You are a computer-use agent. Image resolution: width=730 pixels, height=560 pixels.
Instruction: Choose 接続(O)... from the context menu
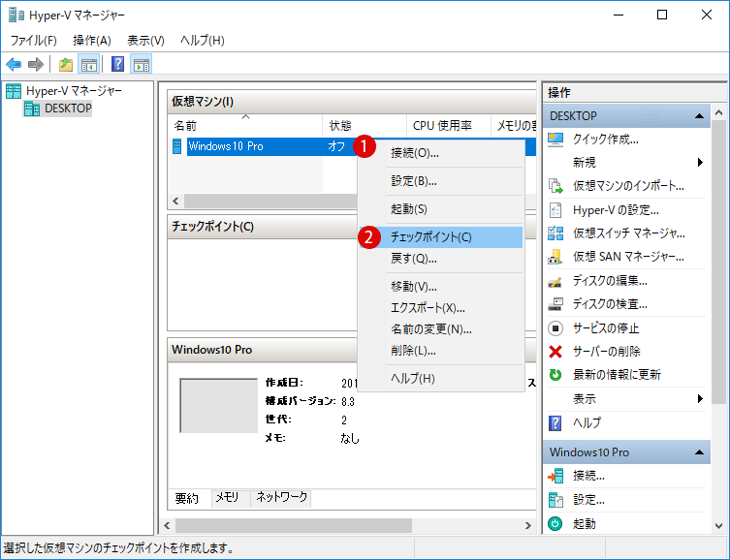tap(440, 153)
